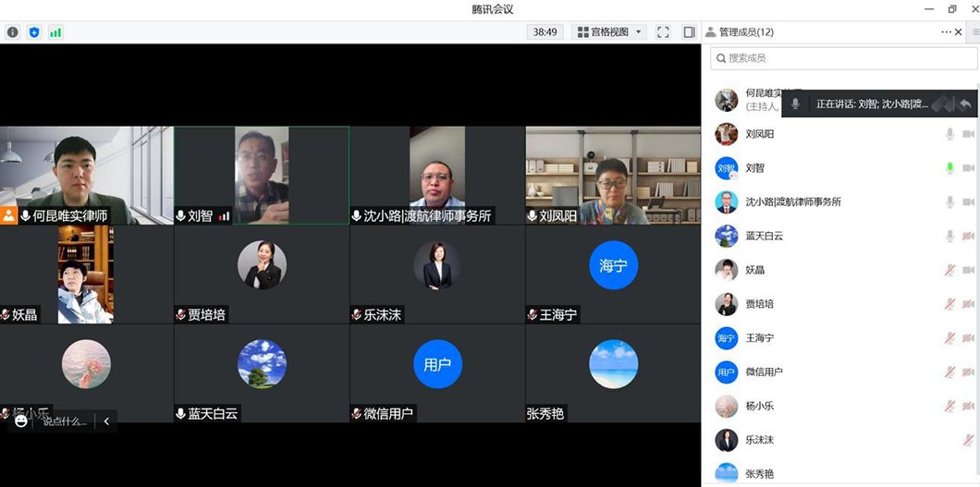The image size is (980, 487).
Task: Unmute 王海宁 microphone in member list
Action: pyautogui.click(x=950, y=338)
